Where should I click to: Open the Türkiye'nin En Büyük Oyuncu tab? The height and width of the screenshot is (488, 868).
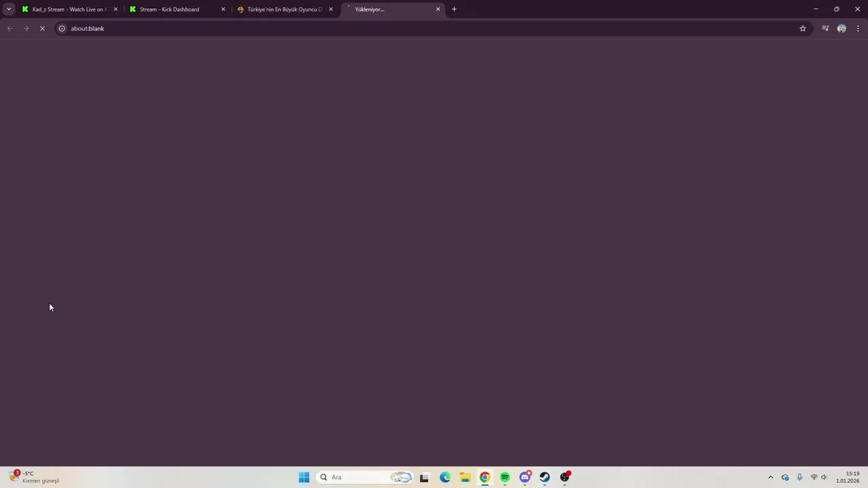[x=285, y=9]
